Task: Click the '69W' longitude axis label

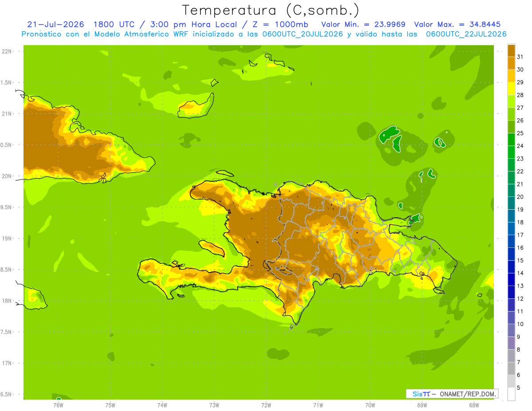Action: pyautogui.click(x=422, y=405)
